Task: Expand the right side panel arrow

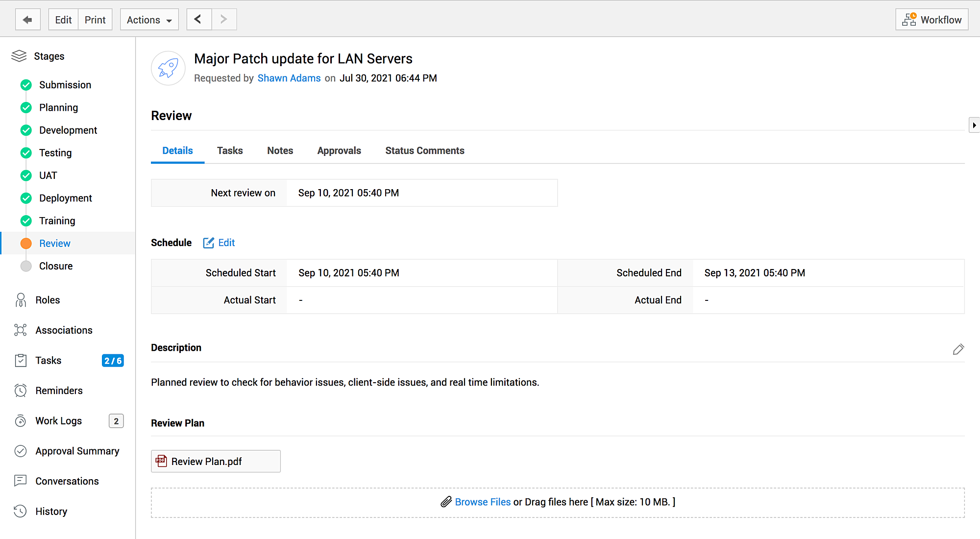Action: click(x=974, y=125)
